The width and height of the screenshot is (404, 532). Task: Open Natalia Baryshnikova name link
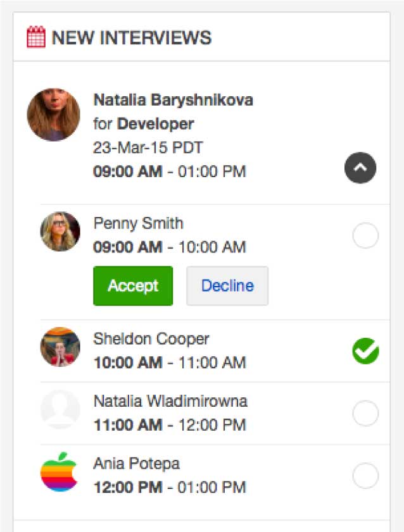pos(173,100)
